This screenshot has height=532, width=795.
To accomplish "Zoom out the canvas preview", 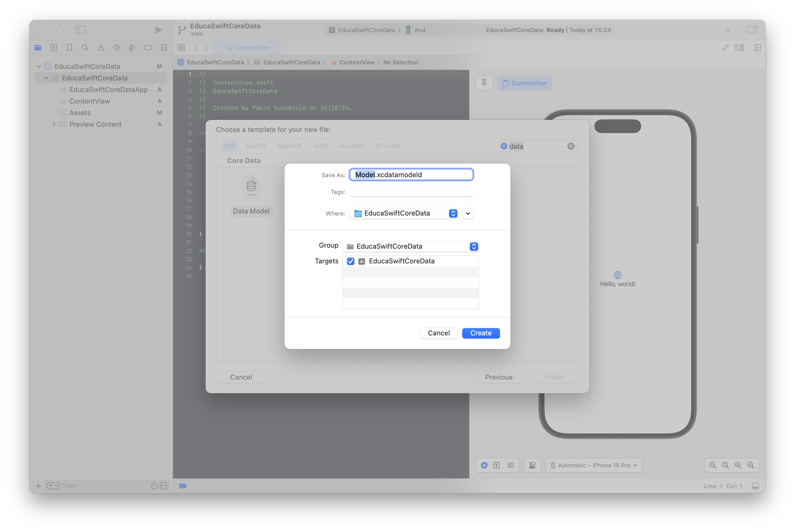I will (713, 465).
